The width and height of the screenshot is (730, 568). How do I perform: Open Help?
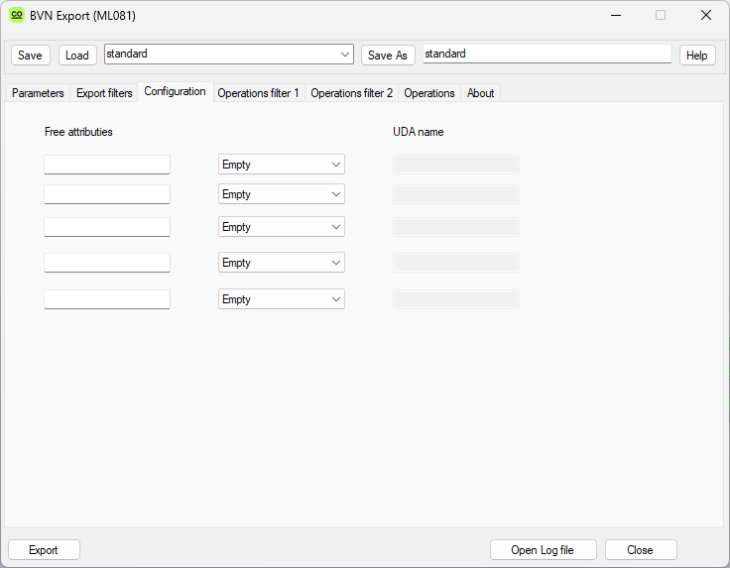697,55
